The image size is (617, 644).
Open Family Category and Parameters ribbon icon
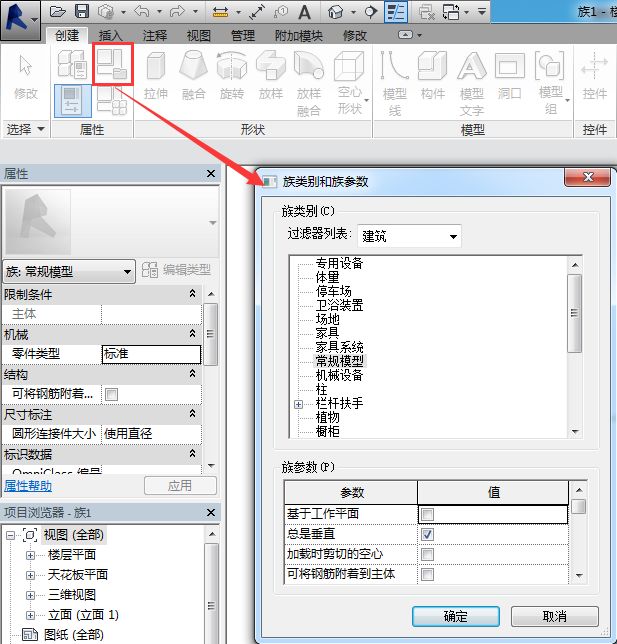pos(113,64)
